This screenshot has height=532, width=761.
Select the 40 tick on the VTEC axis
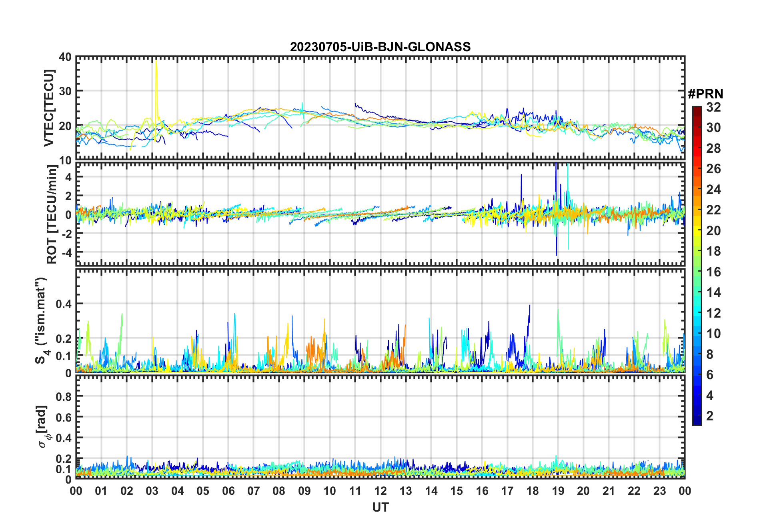tap(65, 57)
